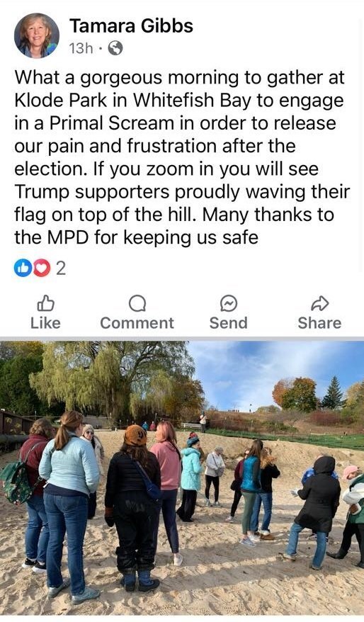
Task: Open the beach gathering photo
Action: 182,478
